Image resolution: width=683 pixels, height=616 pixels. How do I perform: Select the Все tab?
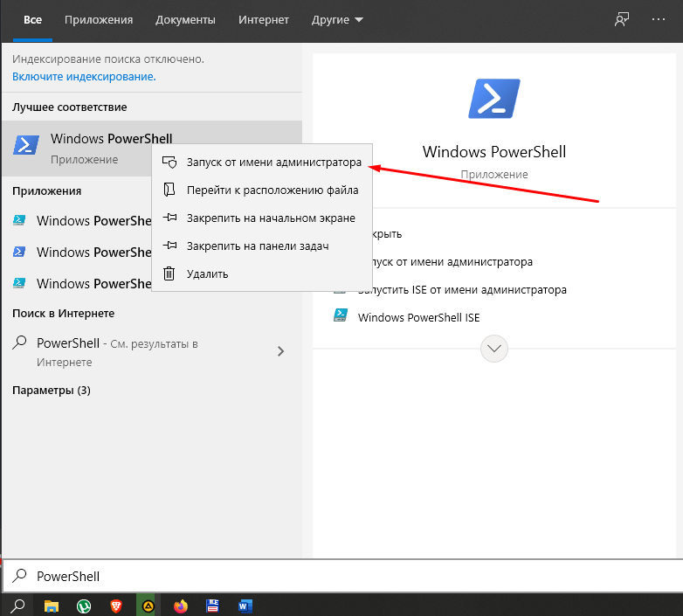(x=32, y=20)
